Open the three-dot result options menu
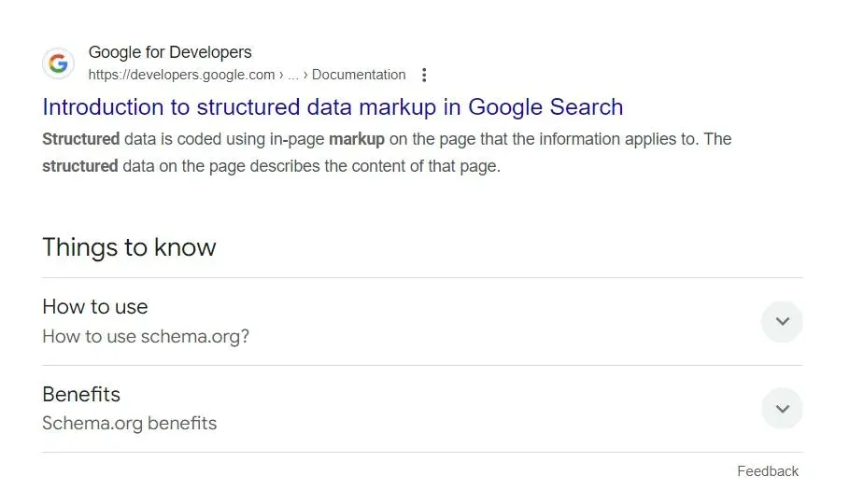Screen dimensions: 864x504 point(424,75)
